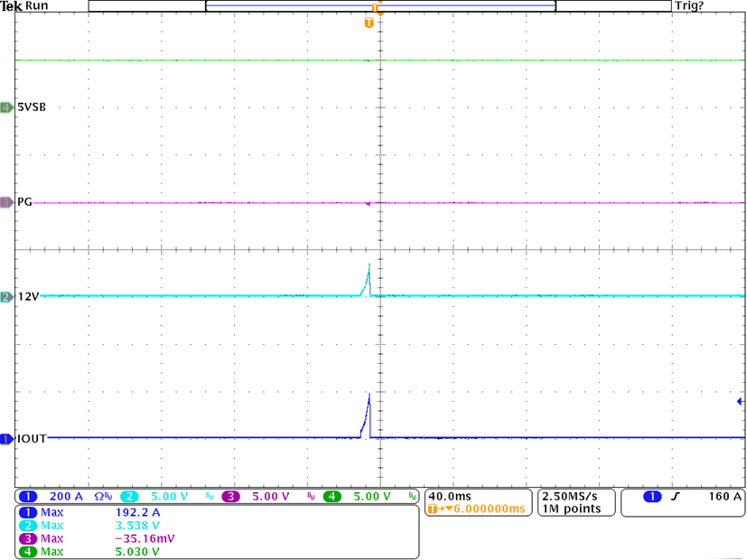The height and width of the screenshot is (560, 747).
Task: Click the channel 1 badge showing 200 A
Action: pyautogui.click(x=27, y=497)
